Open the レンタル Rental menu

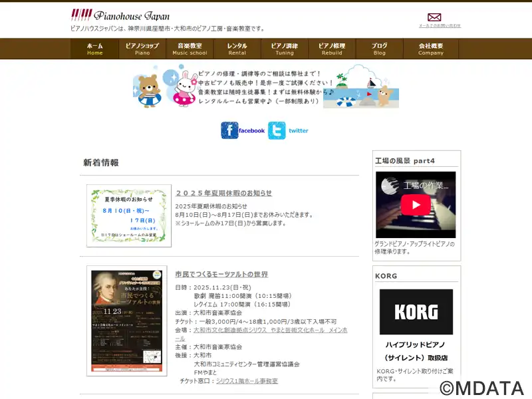coord(237,49)
